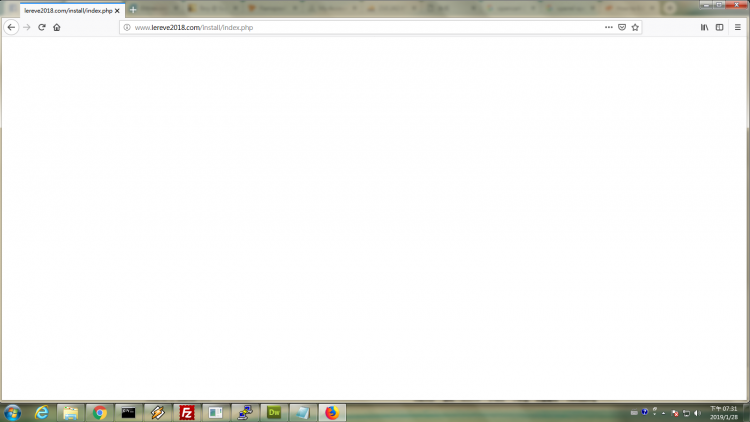Click the browser Back arrow button
Screen dimensions: 750x422
tap(11, 27)
